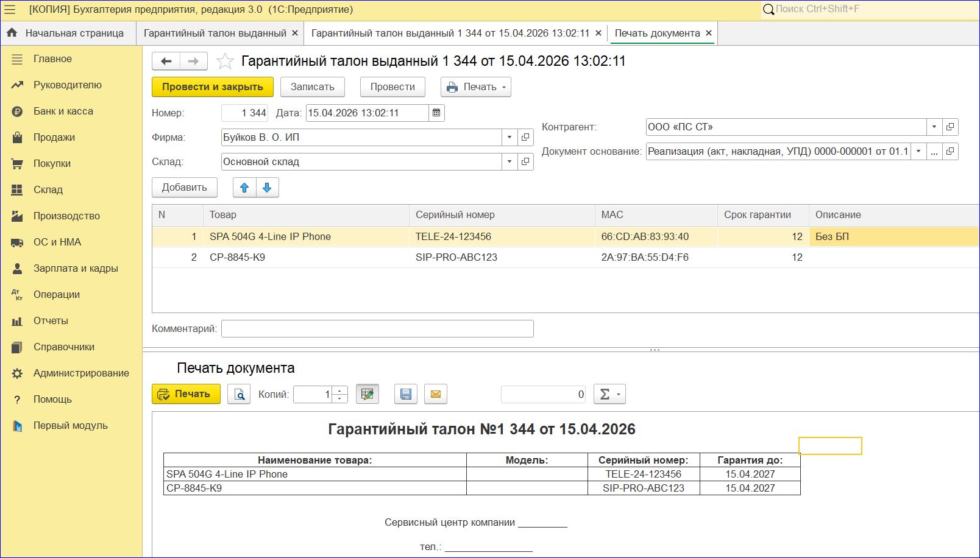This screenshot has width=980, height=558.
Task: Open Продажи section in sidebar
Action: pyautogui.click(x=54, y=137)
